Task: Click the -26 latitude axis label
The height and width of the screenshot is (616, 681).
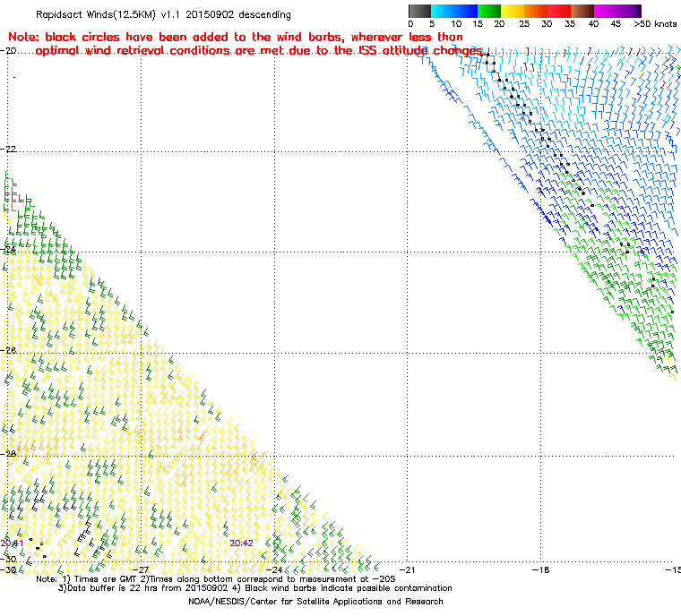Action: coord(8,350)
